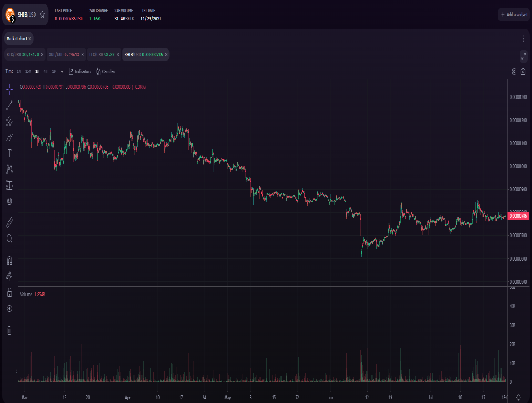Select the ruler measure tool

pos(9,223)
